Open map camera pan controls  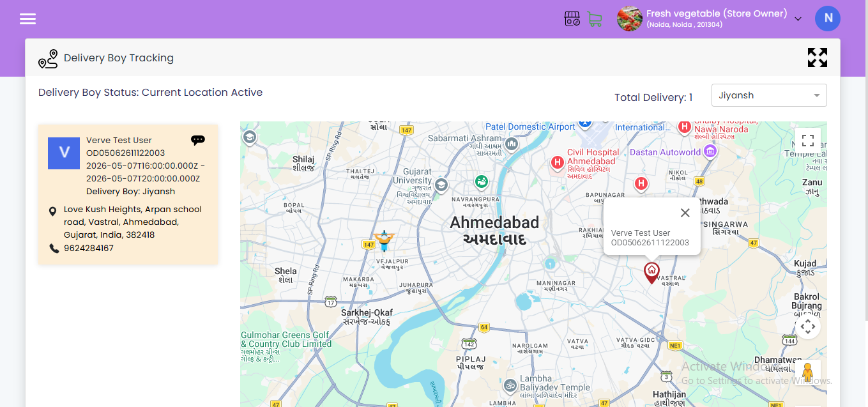coord(808,327)
